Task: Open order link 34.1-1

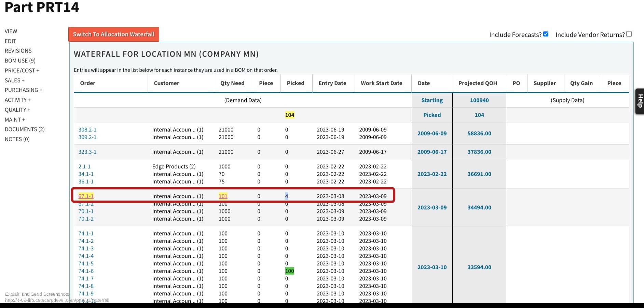Action: [86, 174]
